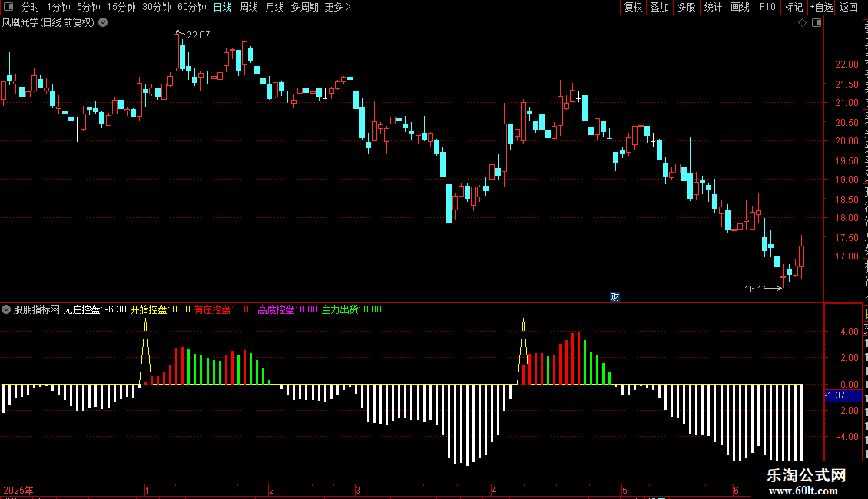Select the 5分钟 period tab

coord(88,7)
